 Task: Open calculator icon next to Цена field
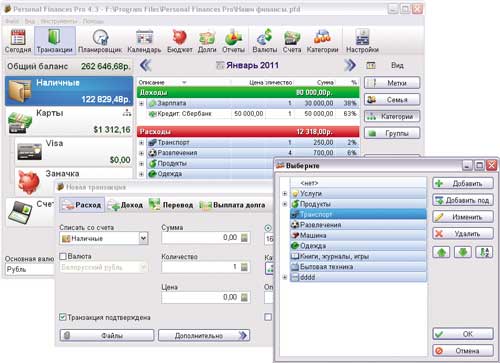coord(245,297)
